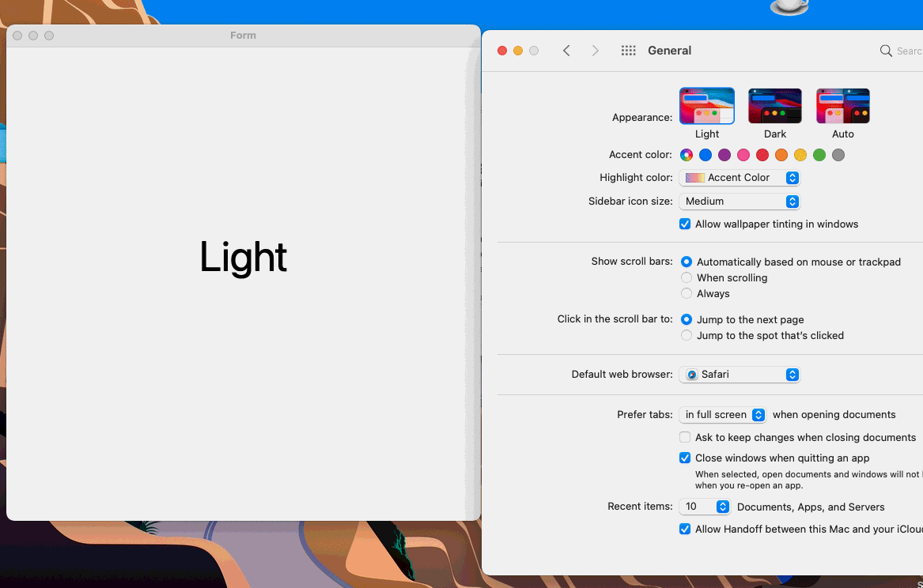Open the Sidebar icon size dropdown
The image size is (923, 588).
740,201
